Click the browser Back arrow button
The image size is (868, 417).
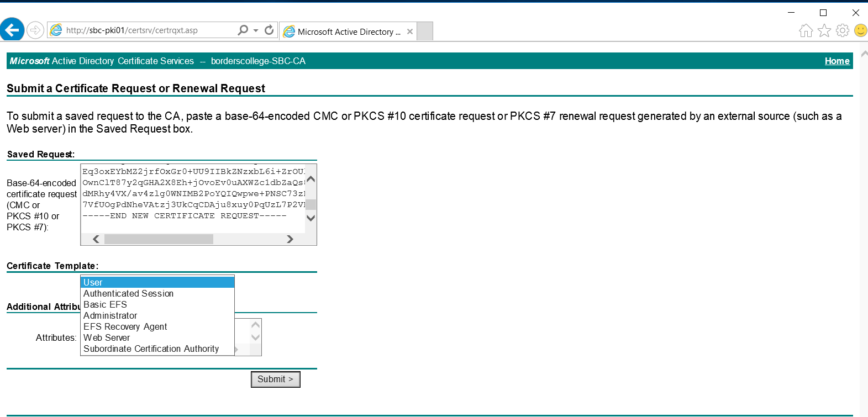pyautogui.click(x=12, y=29)
